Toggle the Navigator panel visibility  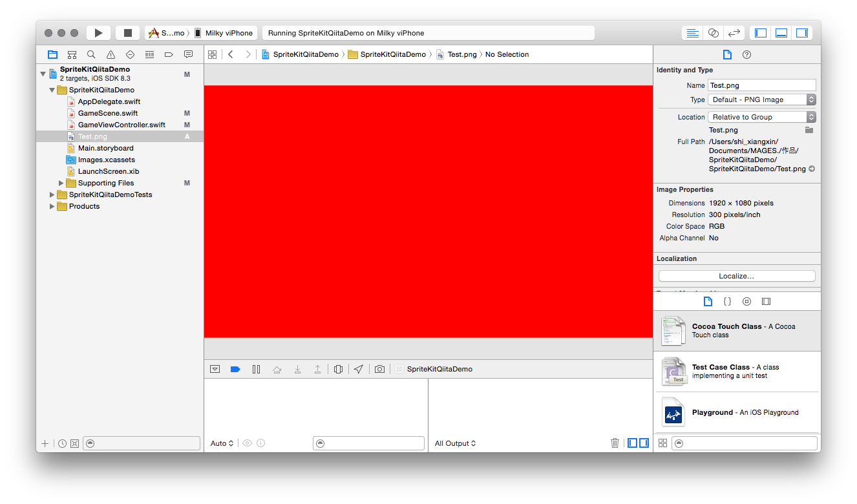(761, 33)
